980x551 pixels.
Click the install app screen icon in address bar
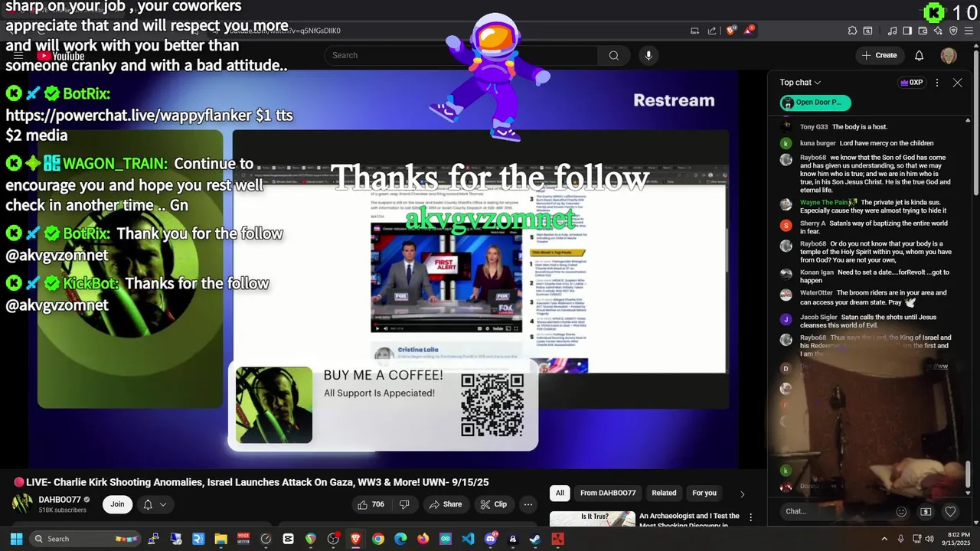(694, 31)
